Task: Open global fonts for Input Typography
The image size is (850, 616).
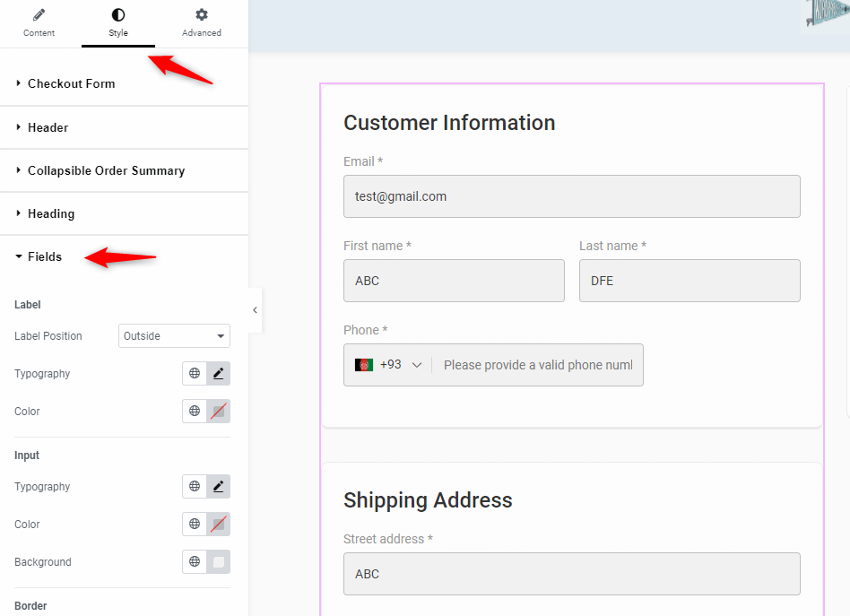Action: click(x=195, y=486)
